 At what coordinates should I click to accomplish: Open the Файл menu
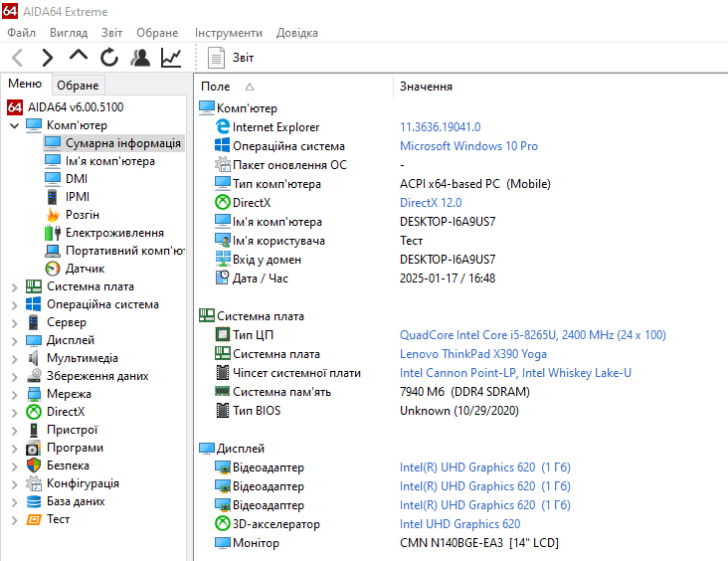21,33
